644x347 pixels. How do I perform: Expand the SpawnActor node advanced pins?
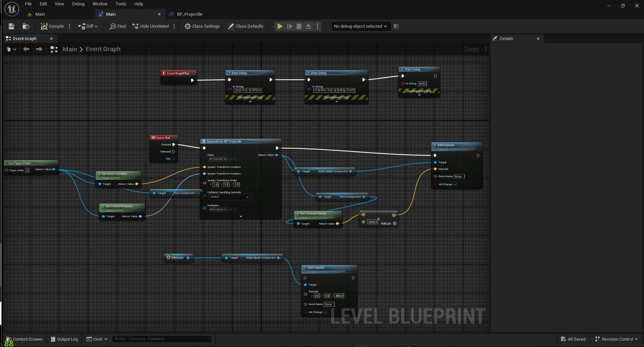[x=241, y=216]
